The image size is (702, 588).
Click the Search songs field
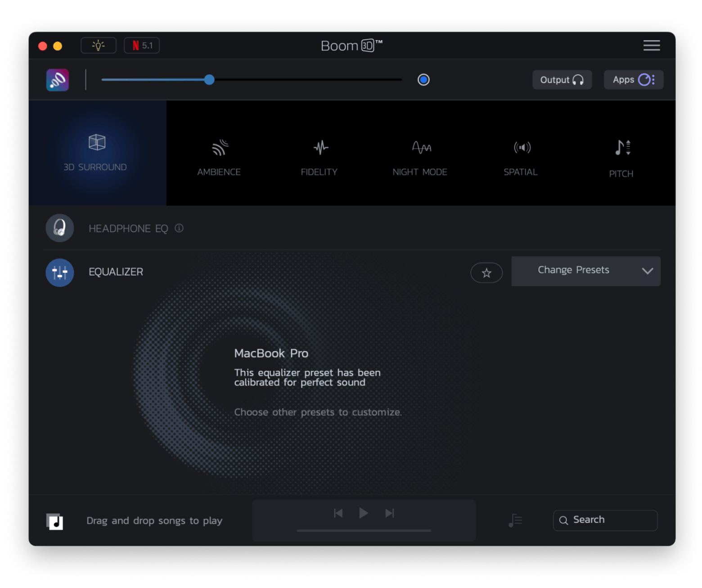click(x=605, y=520)
